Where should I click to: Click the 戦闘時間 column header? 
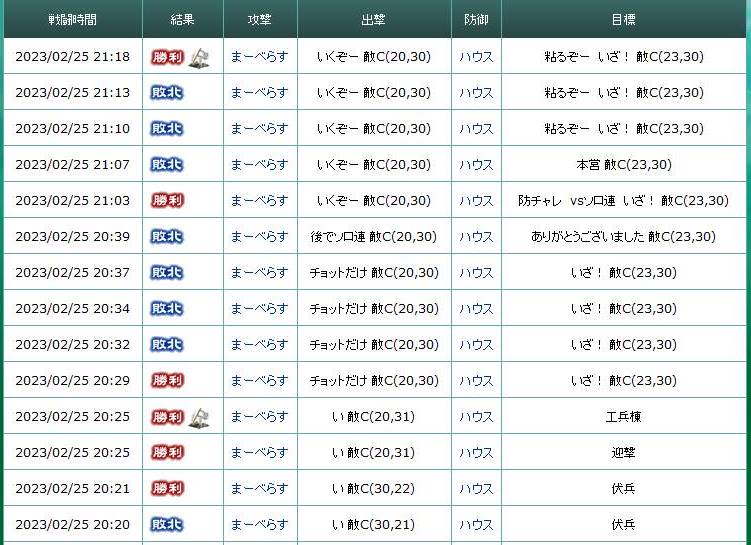[x=73, y=19]
